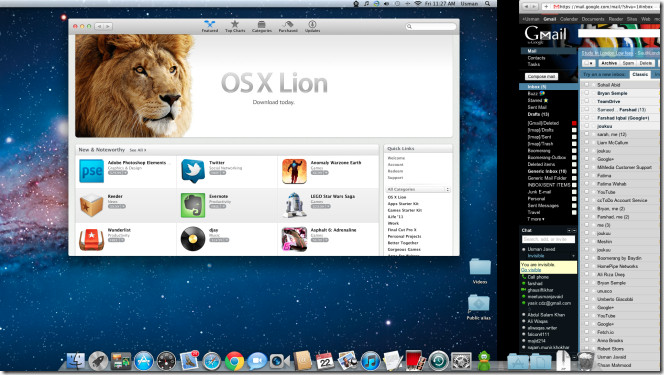The width and height of the screenshot is (664, 375).
Task: Click the Archive button in Gmail
Action: point(609,63)
